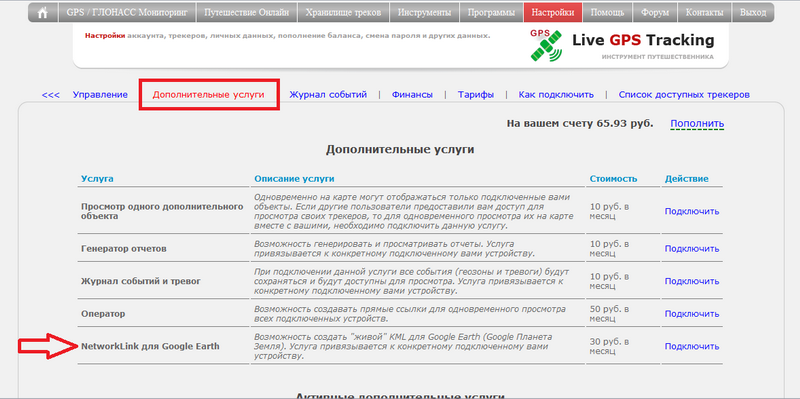Click Подключить for NetworkLink для Google Earth
Image resolution: width=800 pixels, height=399 pixels.
tap(692, 346)
